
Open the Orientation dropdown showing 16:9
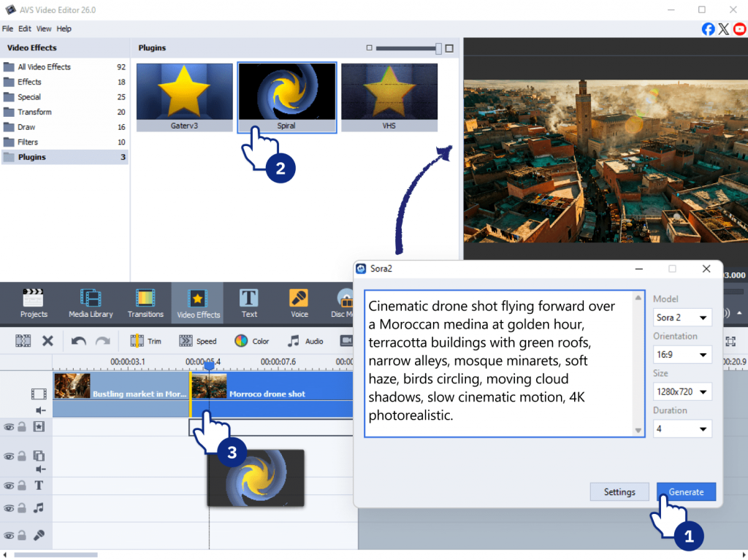[x=682, y=354]
